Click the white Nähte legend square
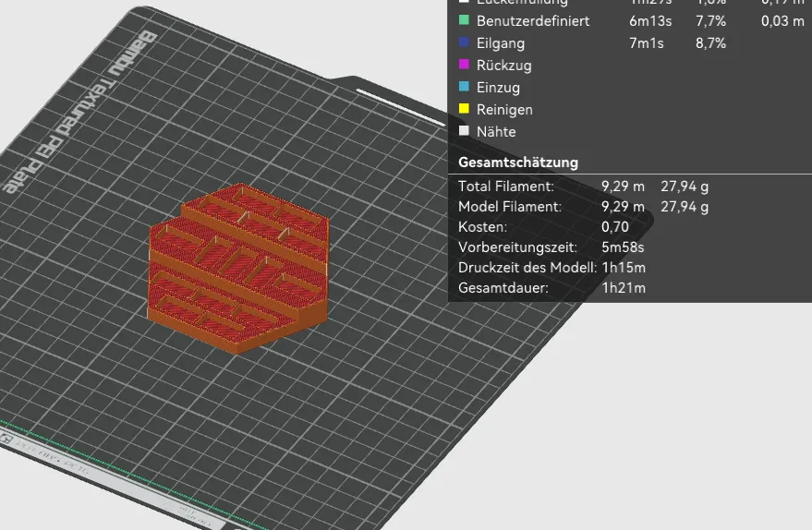812x530 pixels. click(464, 131)
